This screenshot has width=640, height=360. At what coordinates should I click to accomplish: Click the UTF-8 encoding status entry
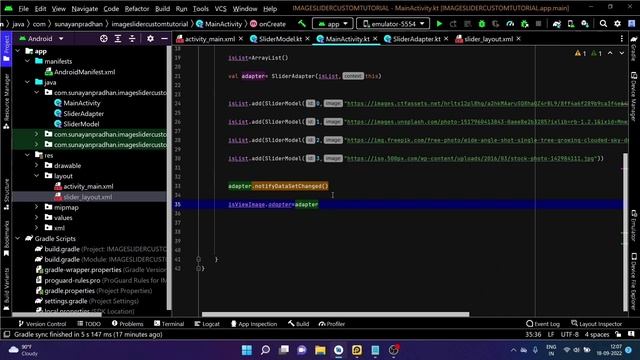point(569,334)
